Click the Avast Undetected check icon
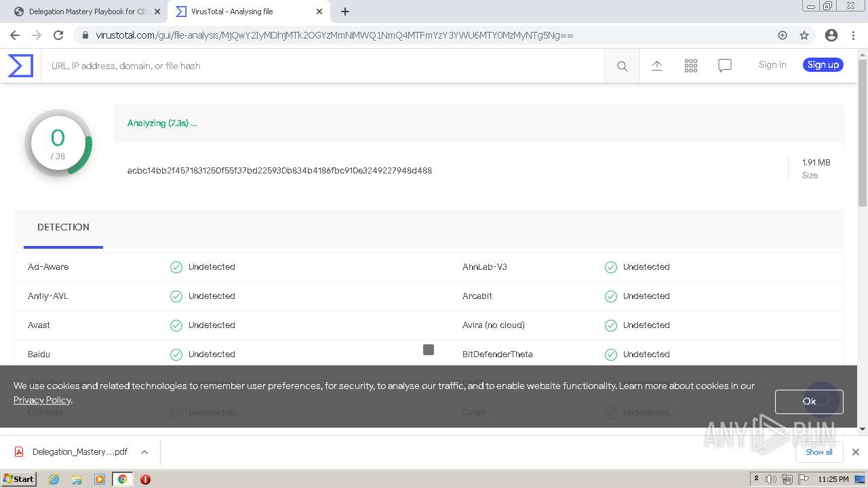 click(x=176, y=325)
